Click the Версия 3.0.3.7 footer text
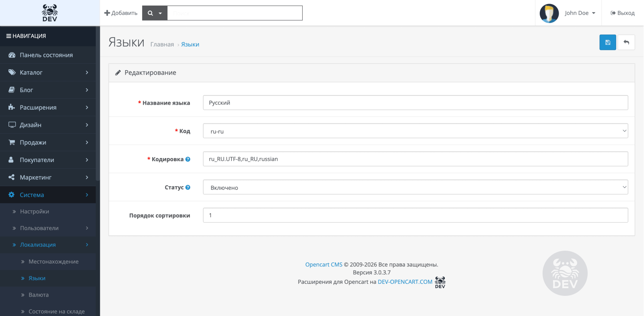 coord(372,272)
